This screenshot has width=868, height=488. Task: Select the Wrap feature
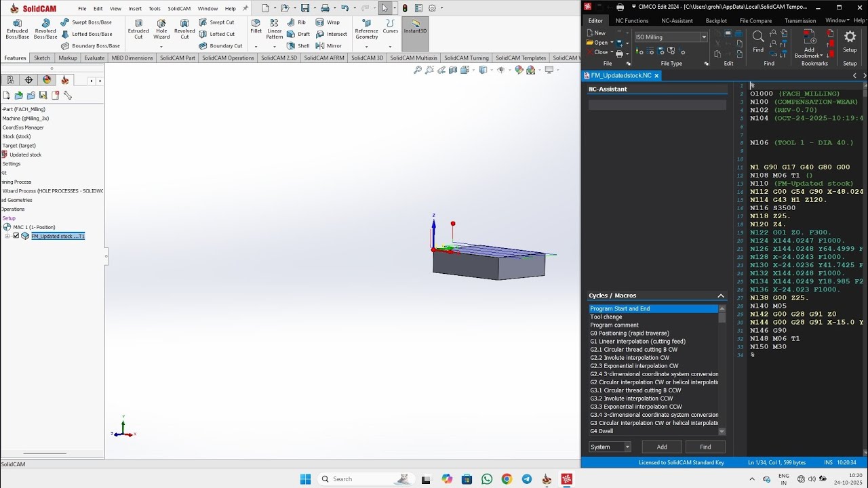328,22
